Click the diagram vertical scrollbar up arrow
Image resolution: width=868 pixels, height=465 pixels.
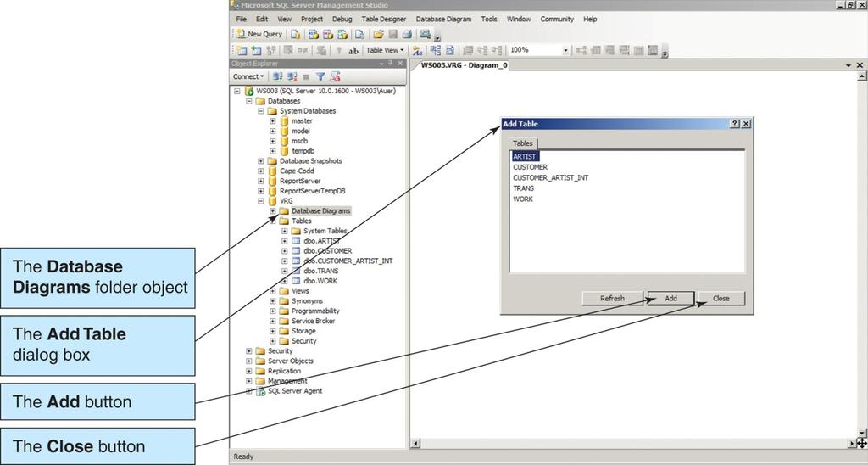point(862,77)
